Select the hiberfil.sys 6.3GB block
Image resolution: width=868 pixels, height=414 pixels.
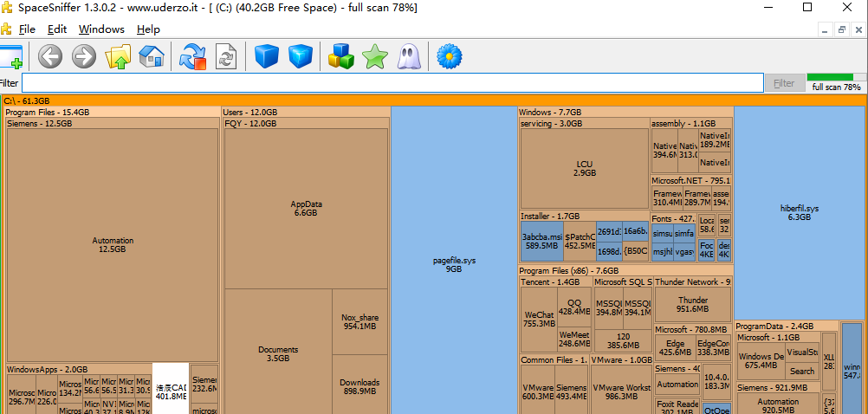pyautogui.click(x=799, y=212)
